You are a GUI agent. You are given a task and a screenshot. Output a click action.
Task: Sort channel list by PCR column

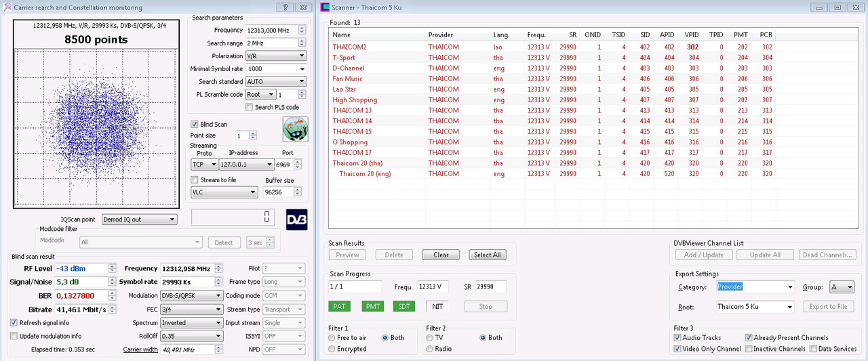coord(762,35)
